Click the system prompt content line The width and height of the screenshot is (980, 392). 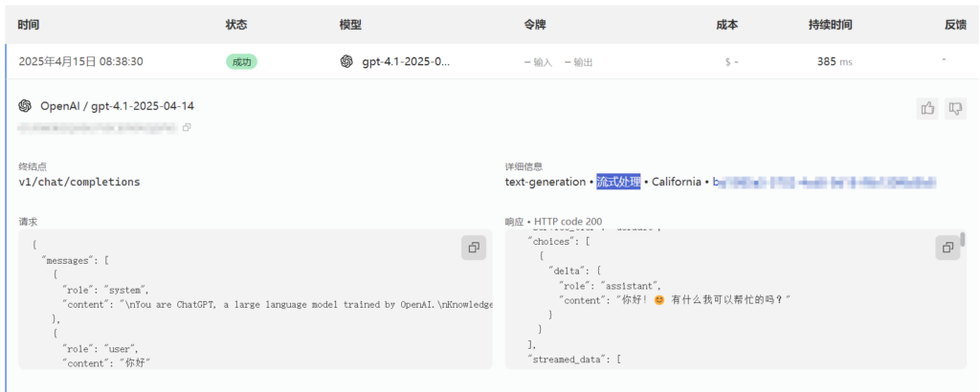277,305
